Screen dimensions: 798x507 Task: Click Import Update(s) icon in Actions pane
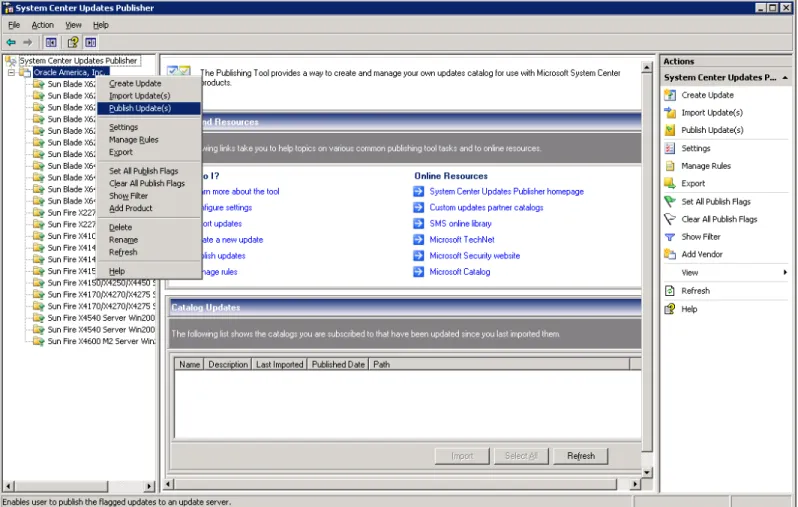670,112
